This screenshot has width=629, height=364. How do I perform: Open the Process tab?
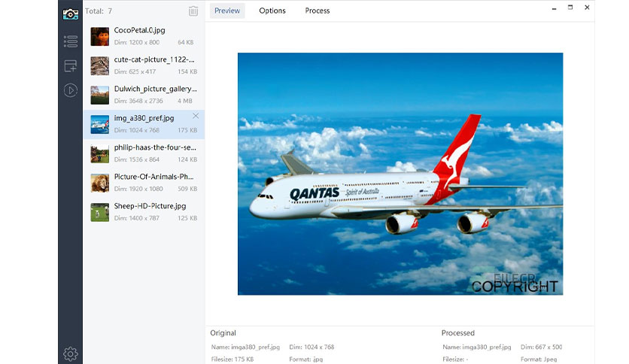click(318, 11)
